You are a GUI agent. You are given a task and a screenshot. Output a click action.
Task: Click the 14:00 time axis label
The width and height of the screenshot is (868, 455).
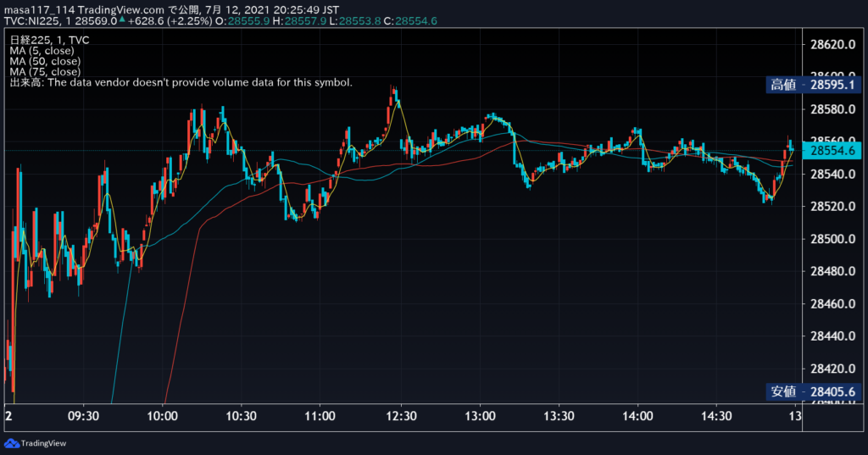point(637,416)
